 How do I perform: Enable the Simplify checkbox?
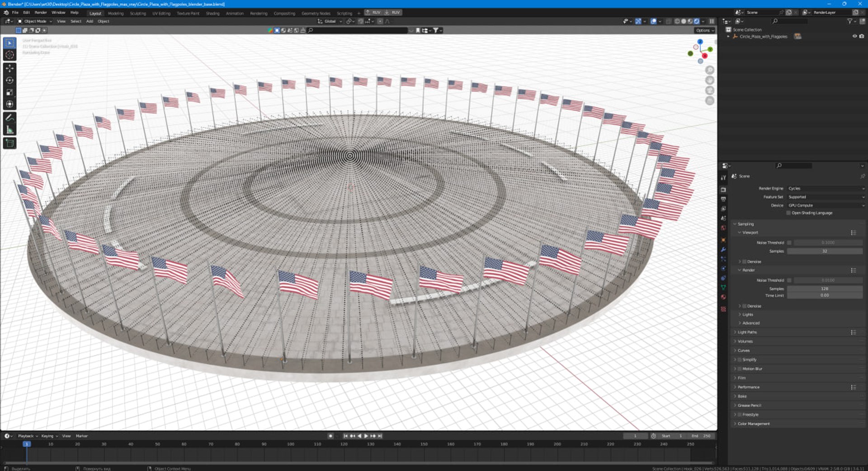(x=740, y=360)
